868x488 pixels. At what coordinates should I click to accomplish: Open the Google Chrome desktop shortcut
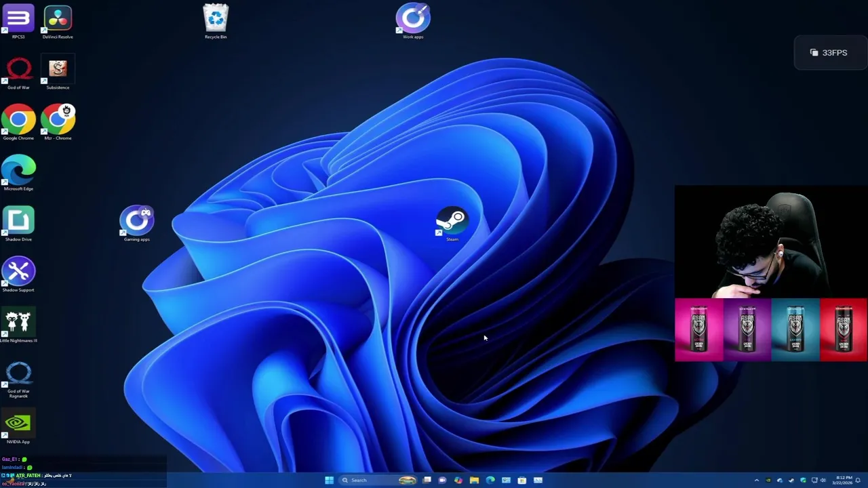(18, 122)
